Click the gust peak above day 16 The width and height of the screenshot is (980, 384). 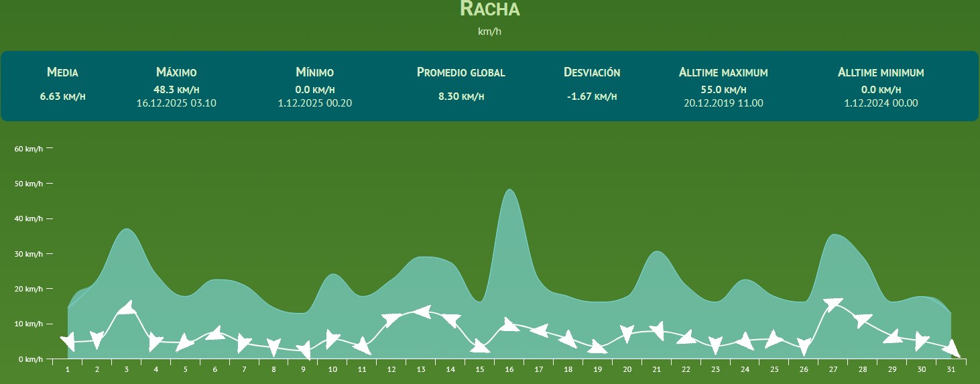coord(509,190)
